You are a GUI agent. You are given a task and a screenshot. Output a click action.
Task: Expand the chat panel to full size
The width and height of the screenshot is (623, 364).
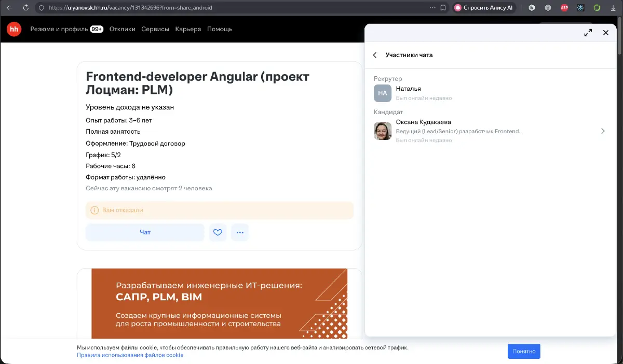pos(588,33)
